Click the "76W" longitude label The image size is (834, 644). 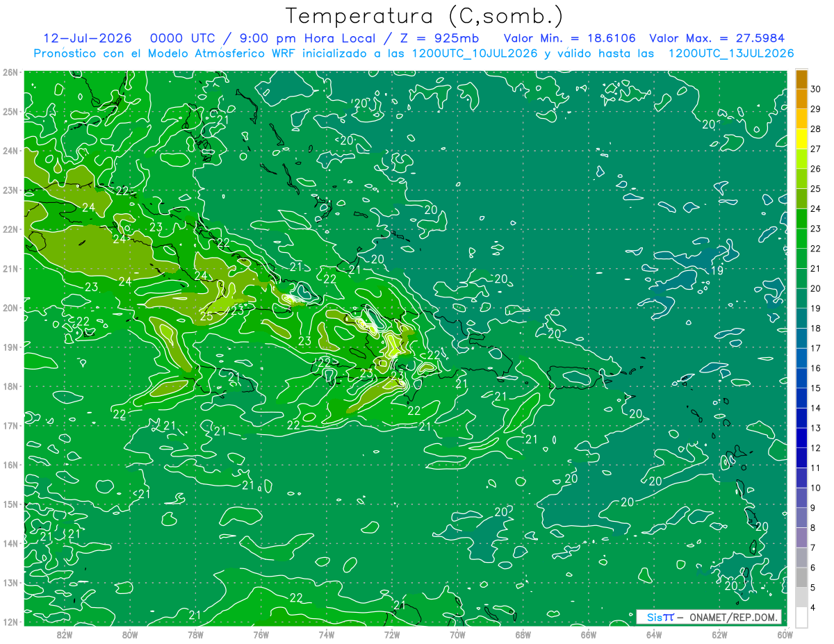261,634
